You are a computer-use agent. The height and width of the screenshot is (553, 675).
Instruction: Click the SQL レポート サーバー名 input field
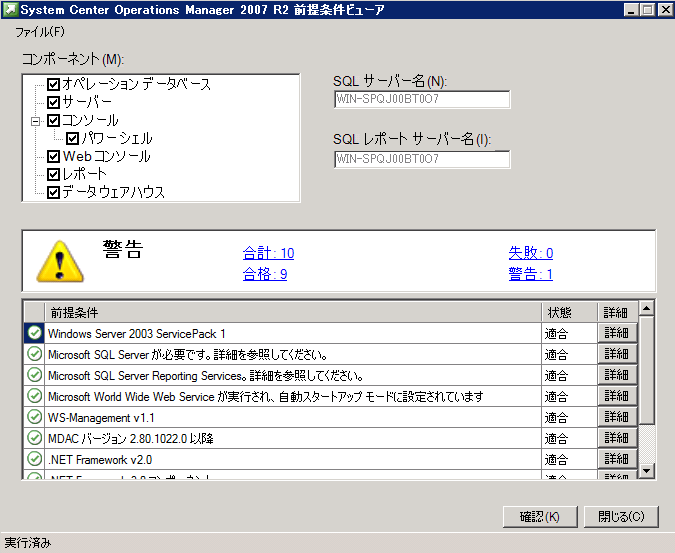tap(422, 159)
